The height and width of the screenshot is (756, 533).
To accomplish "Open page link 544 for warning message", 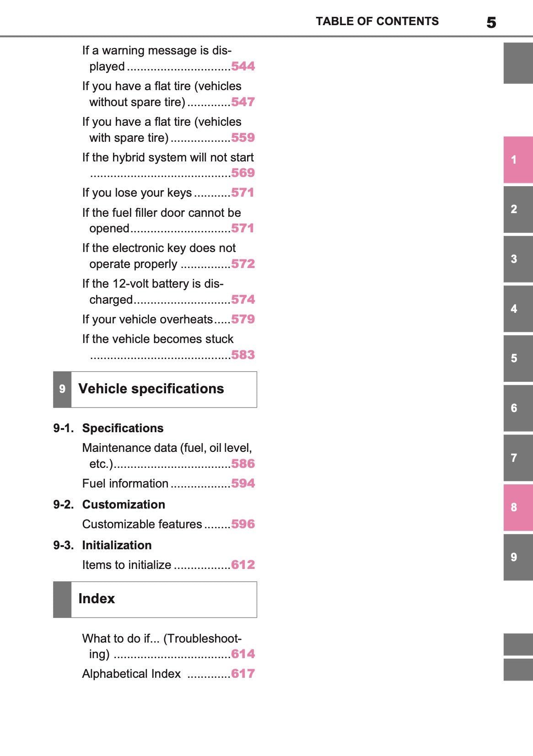I will 242,66.
